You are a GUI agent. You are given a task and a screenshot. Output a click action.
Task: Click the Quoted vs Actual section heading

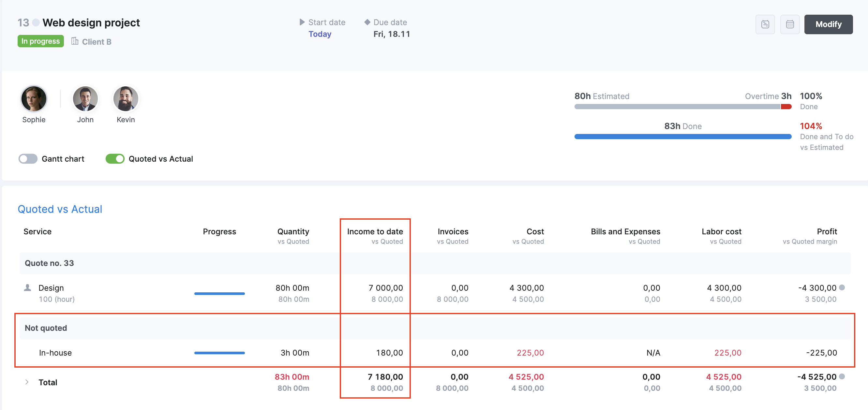point(60,209)
